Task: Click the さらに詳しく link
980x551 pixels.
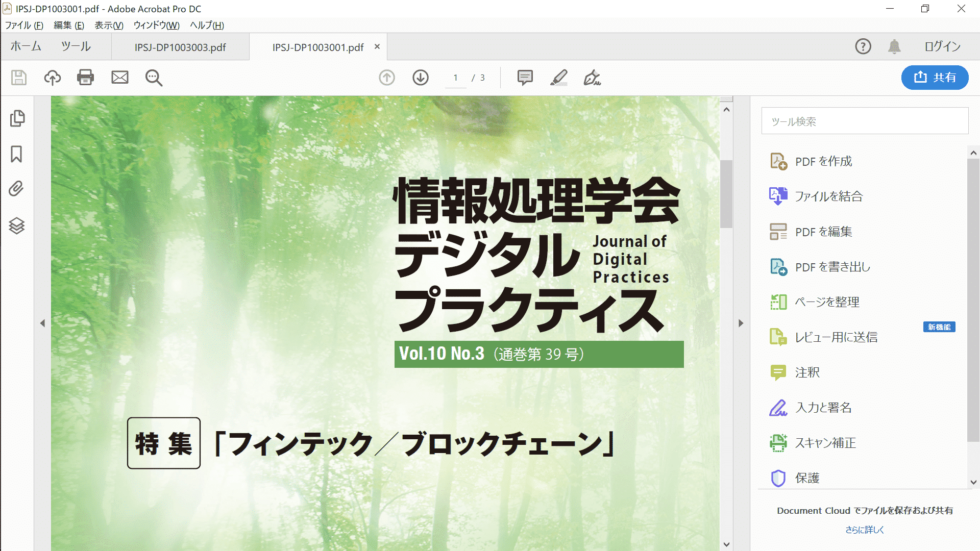Action: point(865,530)
